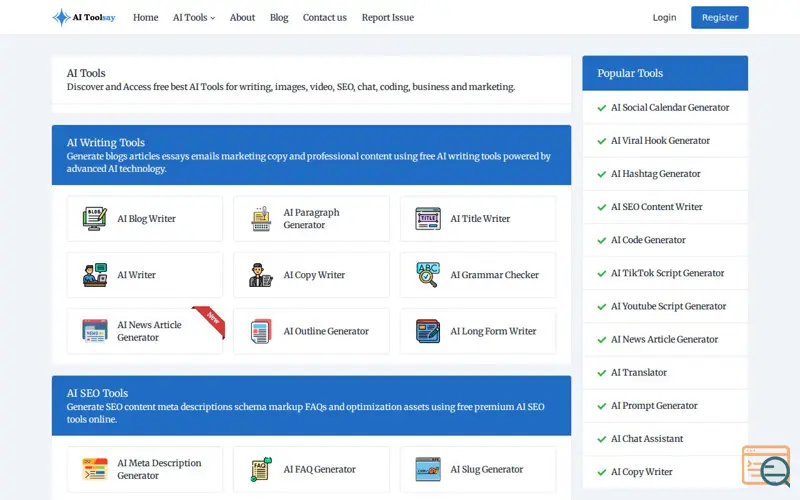Open AI Chat Assistant link
Screen dimensions: 800x500
[647, 439]
